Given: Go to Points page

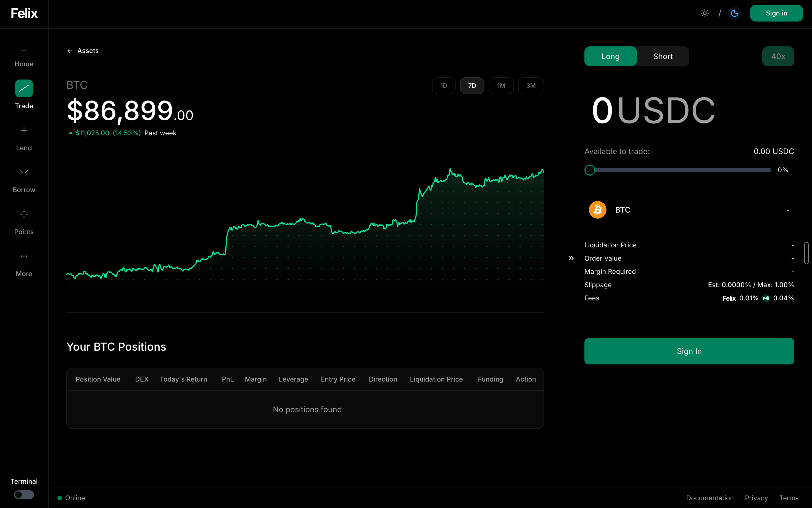Looking at the screenshot, I should 24,223.
